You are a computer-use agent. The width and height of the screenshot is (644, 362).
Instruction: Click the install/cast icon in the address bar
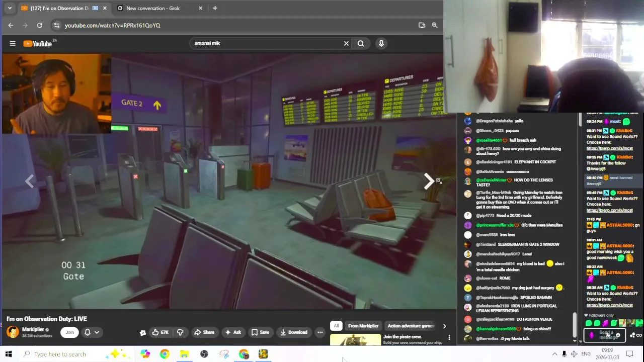[422, 25]
